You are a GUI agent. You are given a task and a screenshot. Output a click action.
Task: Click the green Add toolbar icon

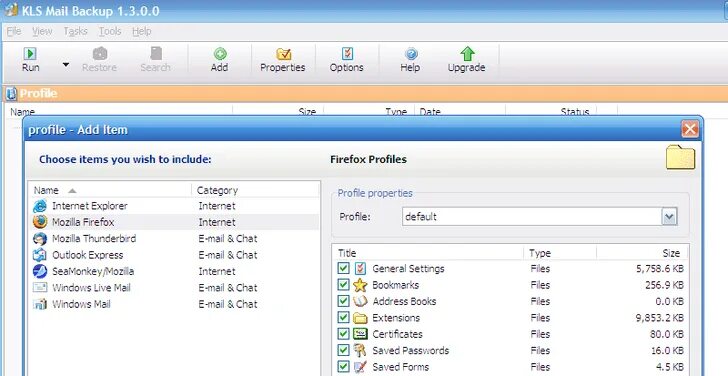[220, 54]
